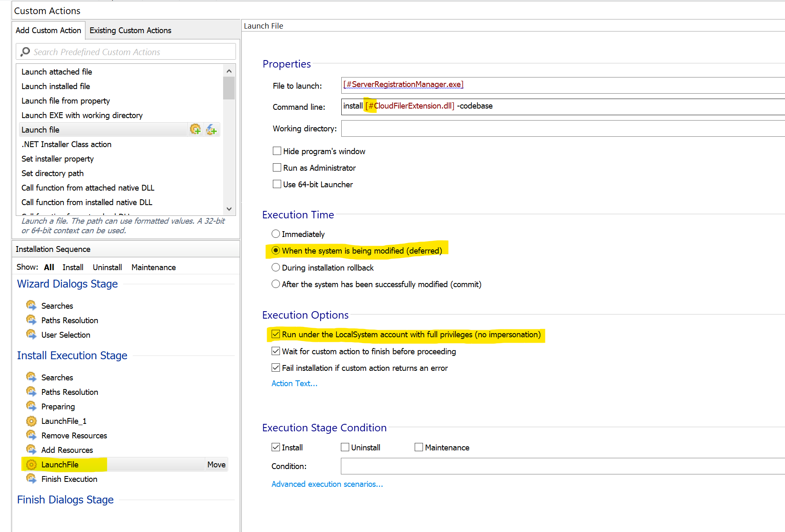Click the custom actions list scrollbar thumb

(x=229, y=88)
